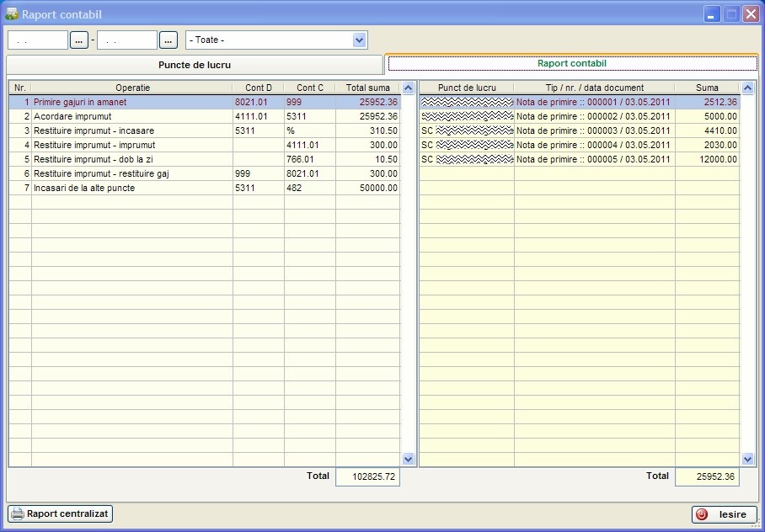Viewport: 765px width, 532px height.
Task: Click the Operatie column header
Action: (132, 88)
